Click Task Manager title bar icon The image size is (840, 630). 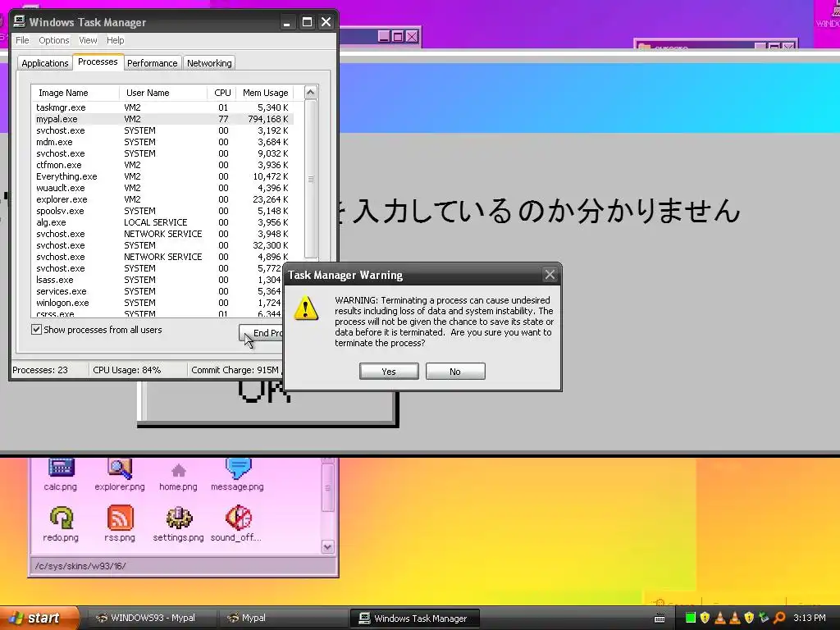20,21
